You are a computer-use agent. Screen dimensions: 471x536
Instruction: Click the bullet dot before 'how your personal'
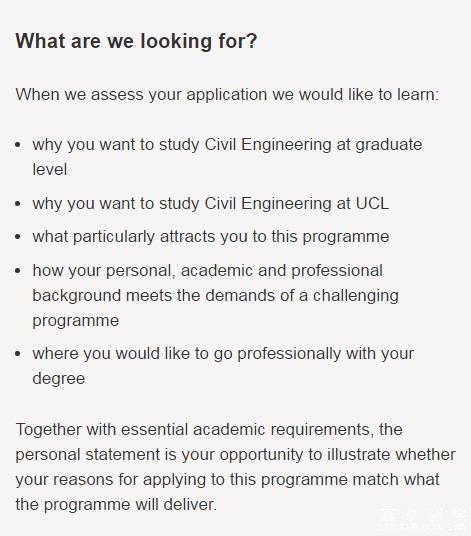point(18,270)
